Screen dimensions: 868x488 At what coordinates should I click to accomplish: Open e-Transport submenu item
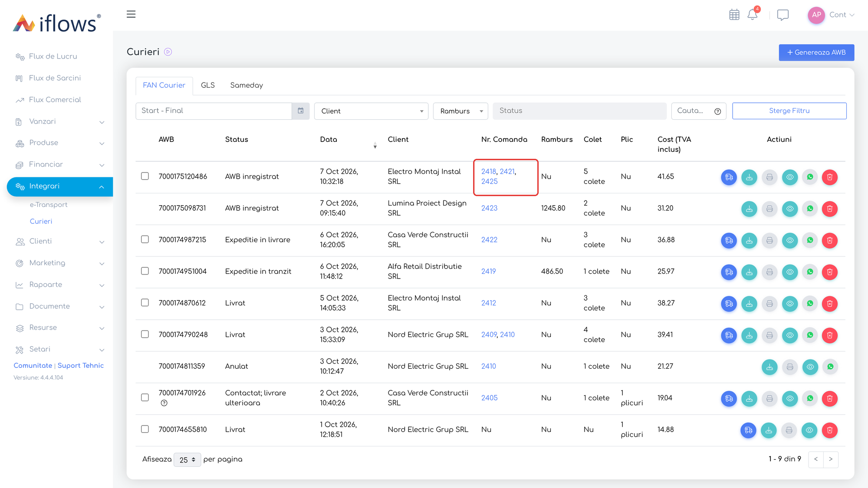[49, 205]
